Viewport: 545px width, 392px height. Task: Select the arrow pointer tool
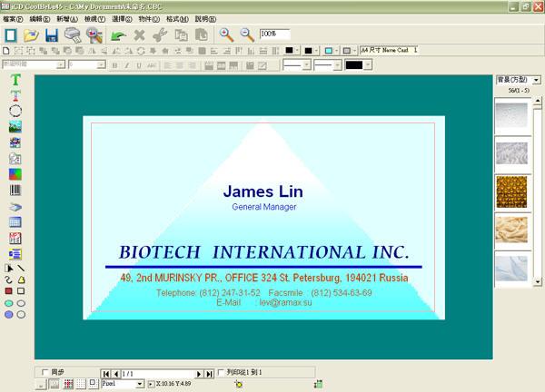[x=9, y=269]
